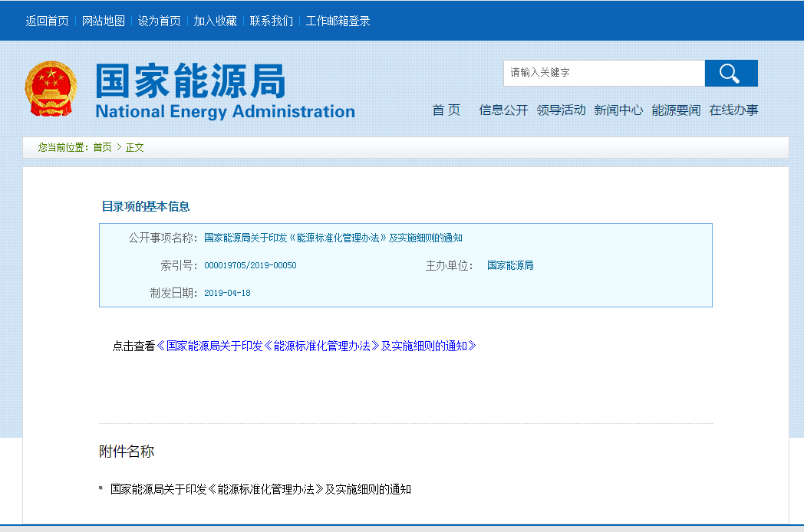
Task: Click the national emblem logo
Action: (x=51, y=89)
